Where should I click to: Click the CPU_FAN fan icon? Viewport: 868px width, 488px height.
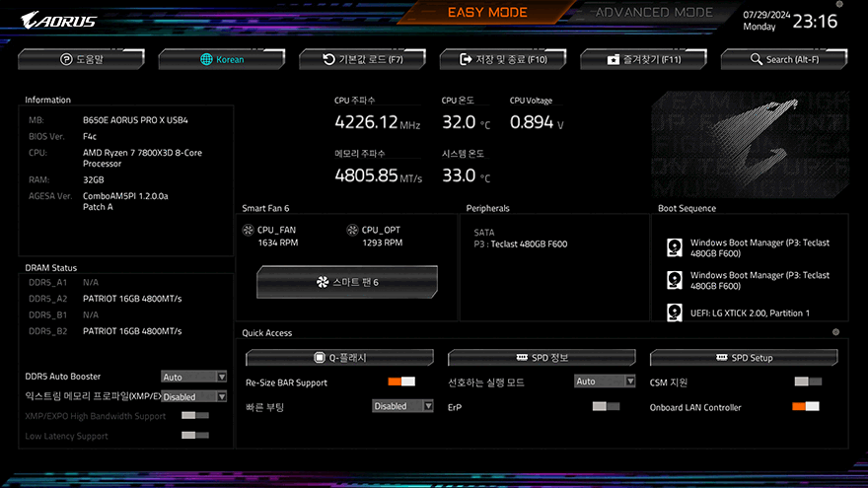(x=248, y=230)
